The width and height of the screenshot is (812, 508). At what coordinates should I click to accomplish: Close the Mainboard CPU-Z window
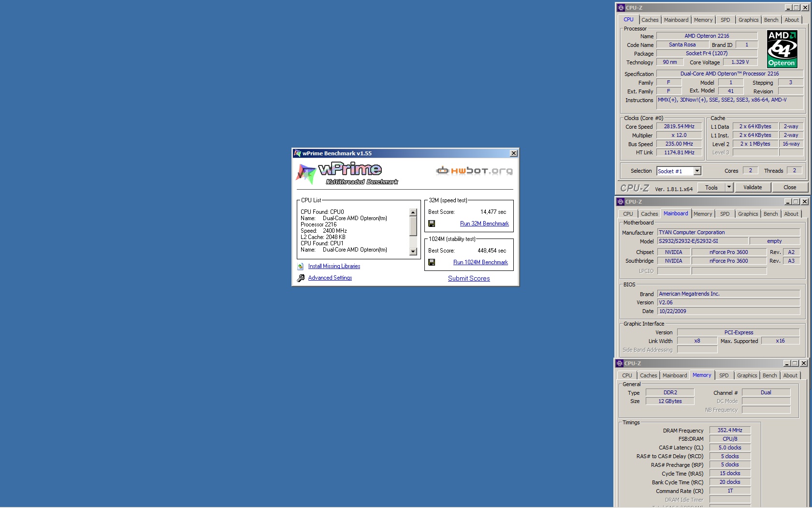tap(804, 202)
